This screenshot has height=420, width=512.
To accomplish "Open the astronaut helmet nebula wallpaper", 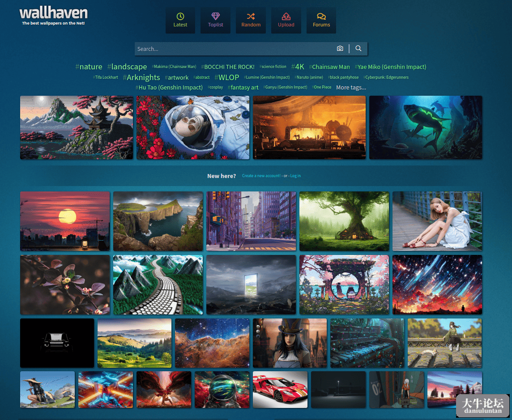I will (x=222, y=390).
